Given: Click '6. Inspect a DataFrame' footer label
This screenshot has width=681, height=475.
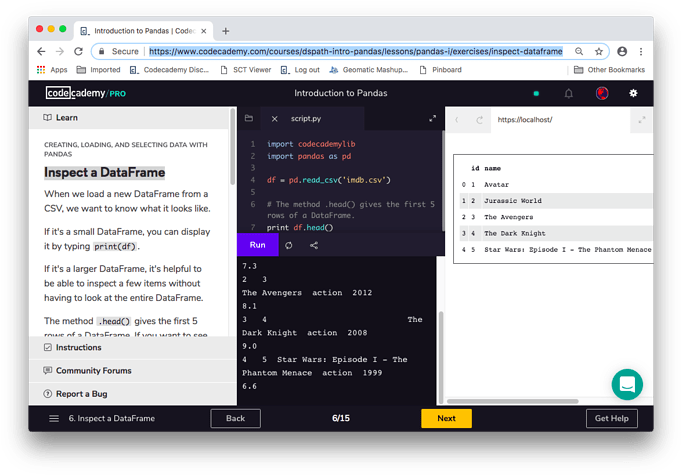Looking at the screenshot, I should point(112,418).
